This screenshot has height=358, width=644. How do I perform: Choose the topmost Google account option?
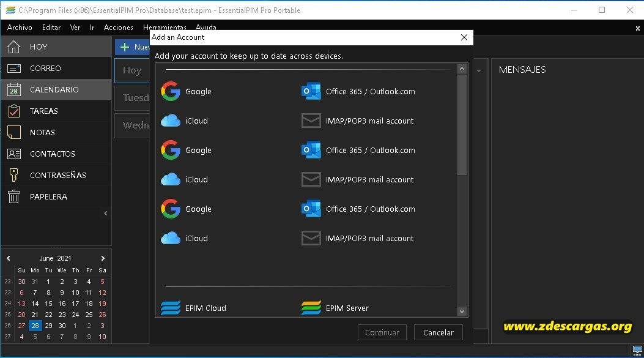pos(186,91)
